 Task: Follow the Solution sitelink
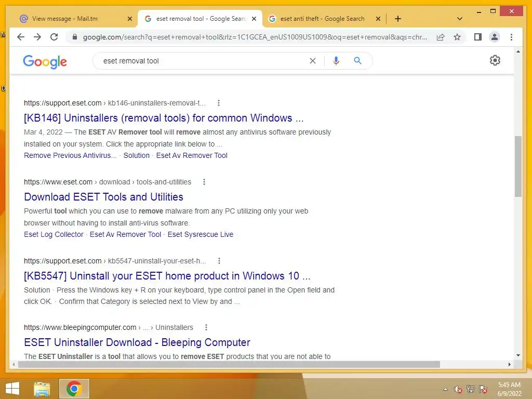[x=137, y=155]
